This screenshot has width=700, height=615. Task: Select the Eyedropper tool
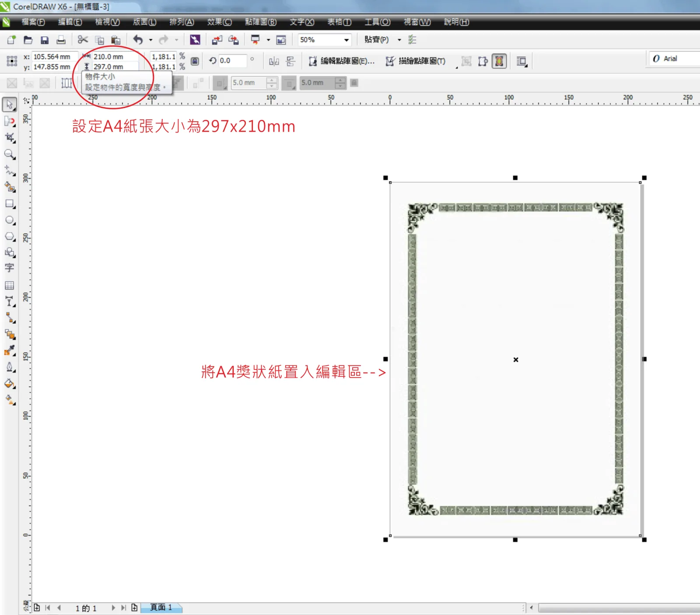click(x=10, y=351)
